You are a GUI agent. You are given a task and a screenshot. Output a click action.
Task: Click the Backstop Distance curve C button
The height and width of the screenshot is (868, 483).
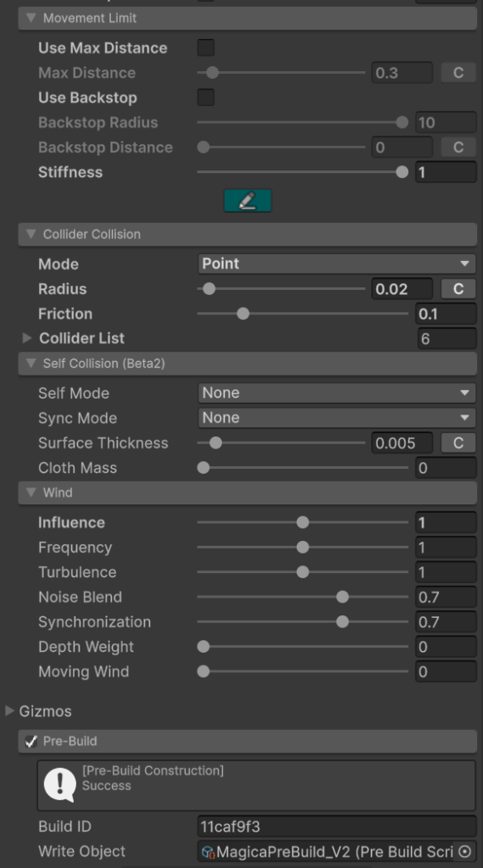pyautogui.click(x=458, y=147)
